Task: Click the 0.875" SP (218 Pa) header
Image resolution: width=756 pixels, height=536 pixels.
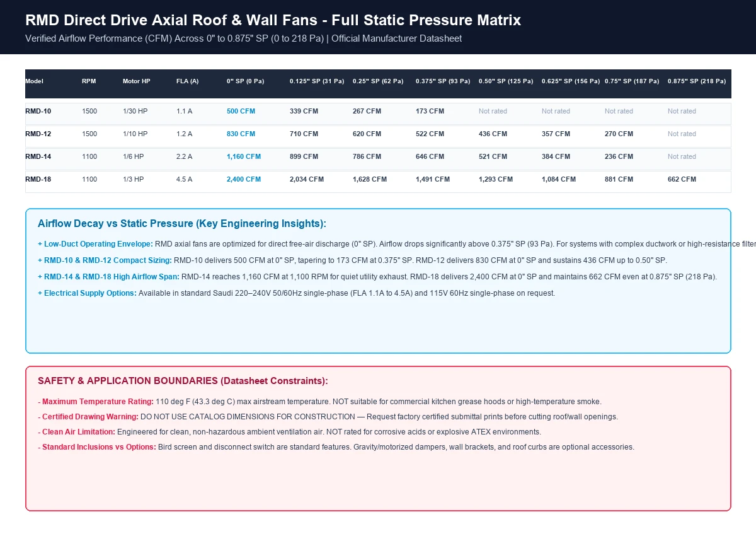Action: click(x=697, y=81)
